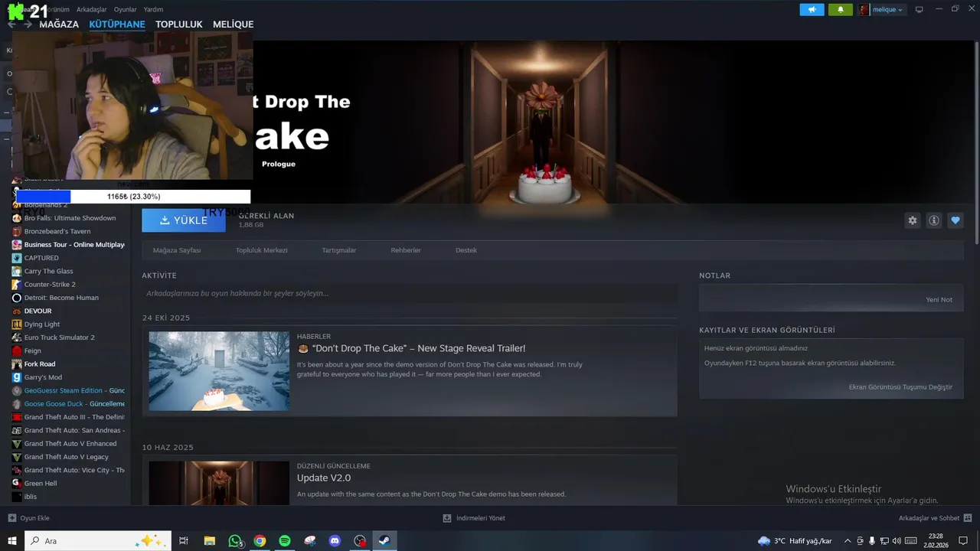Open Discord from the taskbar

pyautogui.click(x=335, y=541)
